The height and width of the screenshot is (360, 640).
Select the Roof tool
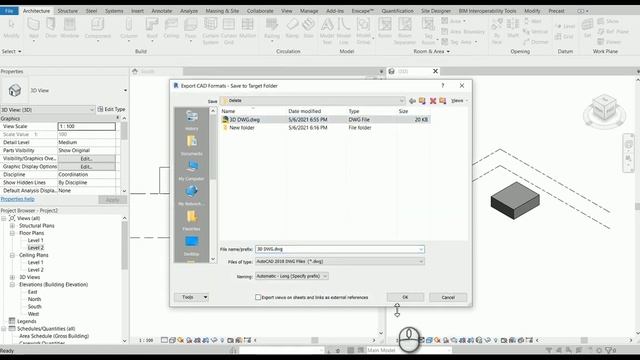(152, 28)
